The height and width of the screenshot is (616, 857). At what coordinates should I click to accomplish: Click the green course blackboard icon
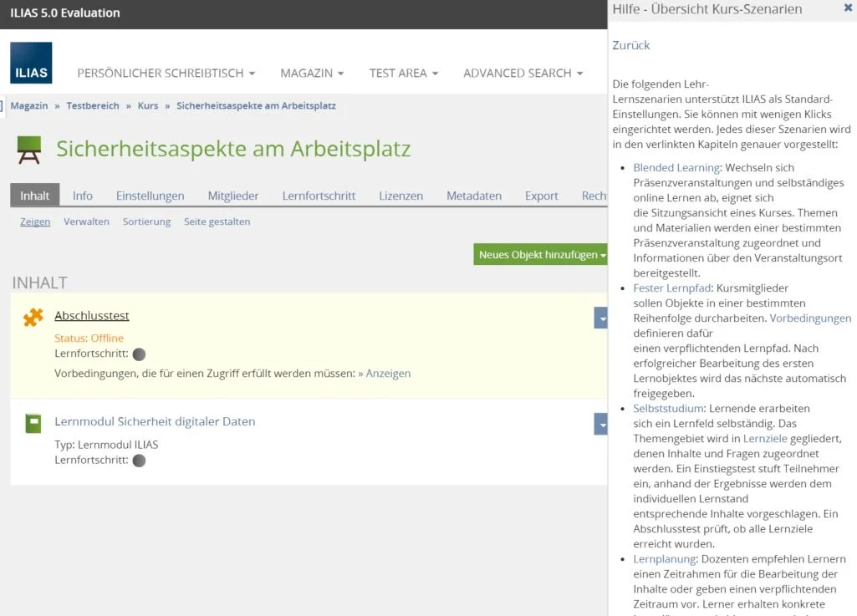(x=29, y=150)
